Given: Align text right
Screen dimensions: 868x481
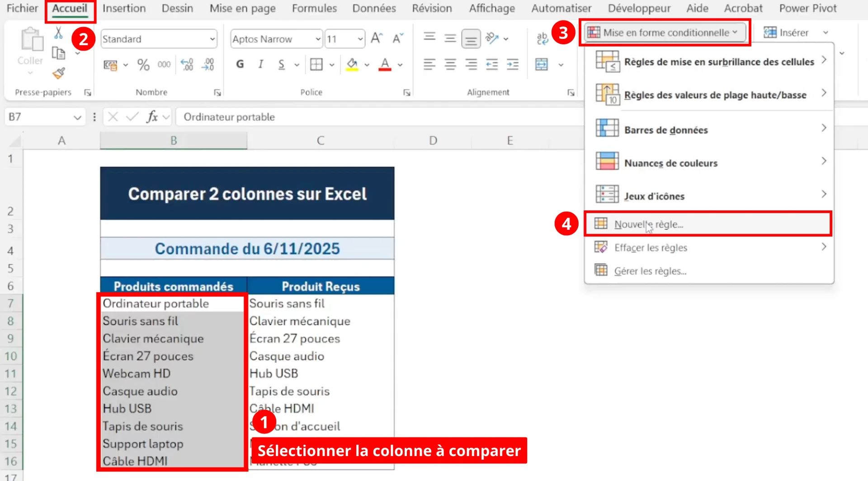Looking at the screenshot, I should 471,65.
